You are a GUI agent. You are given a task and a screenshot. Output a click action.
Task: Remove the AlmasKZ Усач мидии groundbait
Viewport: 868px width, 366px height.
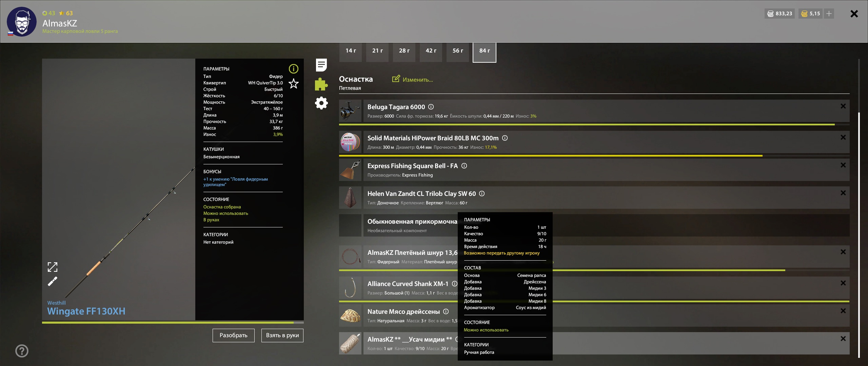click(x=843, y=339)
